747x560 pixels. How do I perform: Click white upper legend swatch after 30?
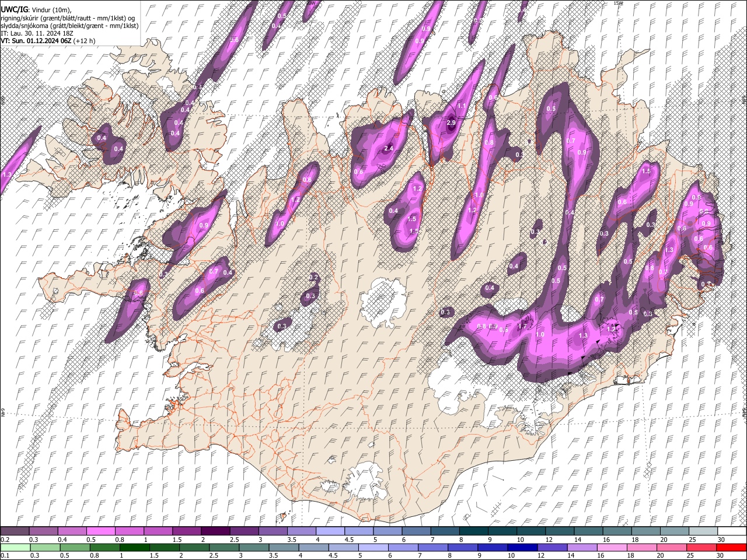tap(731, 531)
